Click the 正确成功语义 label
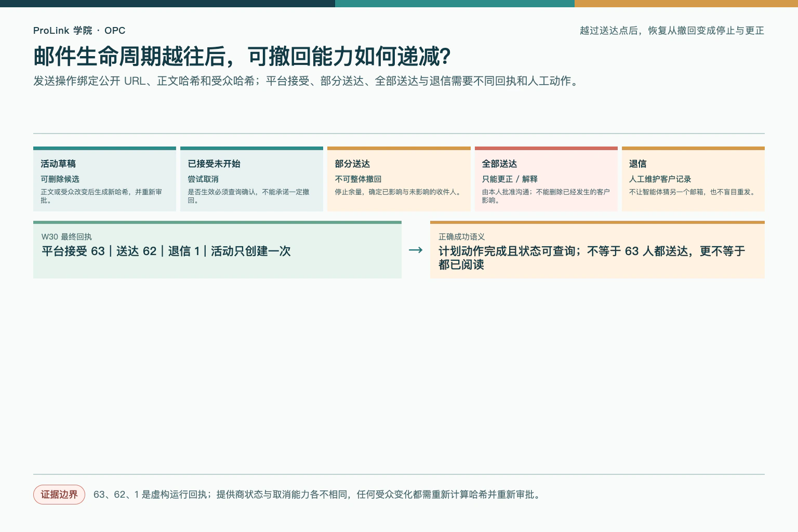Viewport: 798px width, 532px height. pyautogui.click(x=461, y=237)
